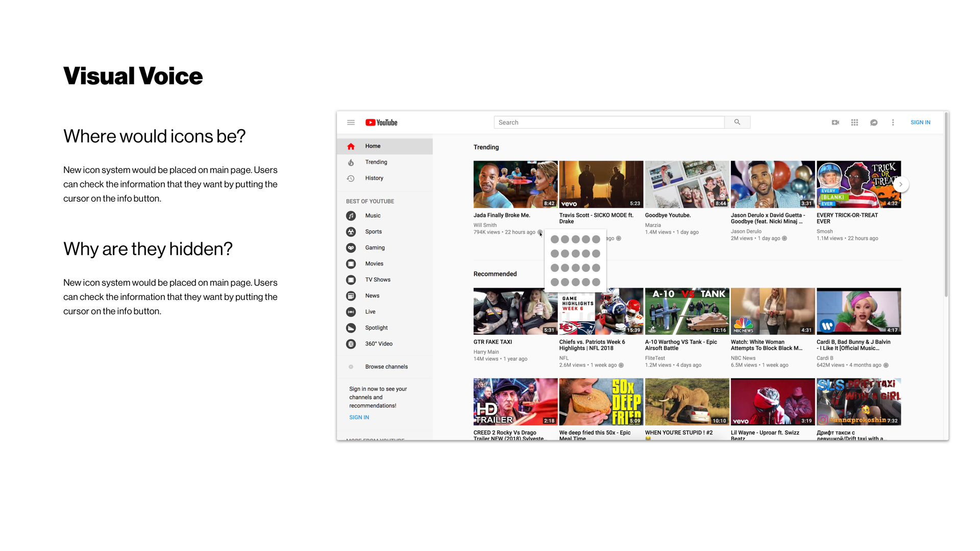Select the Sports category icon
This screenshot has width=980, height=551.
click(351, 232)
